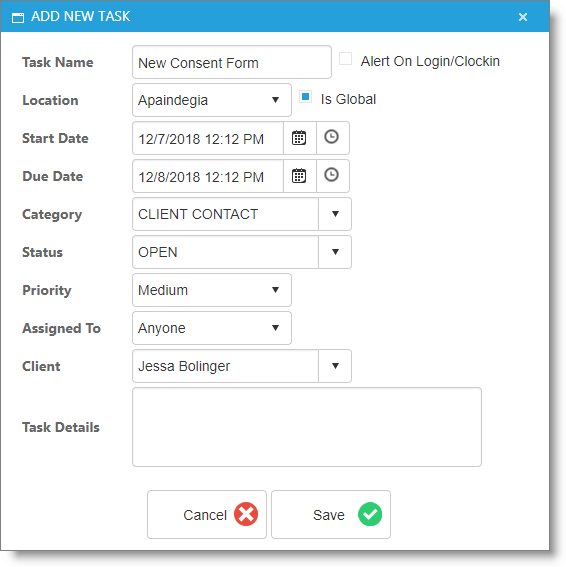Expand the Priority dropdown set to Medium
The width and height of the screenshot is (566, 567).
(212, 290)
